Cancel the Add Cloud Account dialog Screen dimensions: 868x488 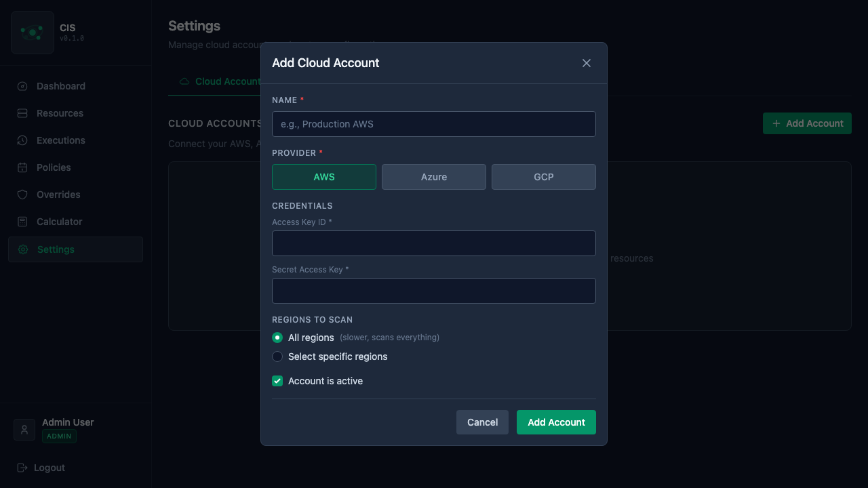tap(482, 422)
